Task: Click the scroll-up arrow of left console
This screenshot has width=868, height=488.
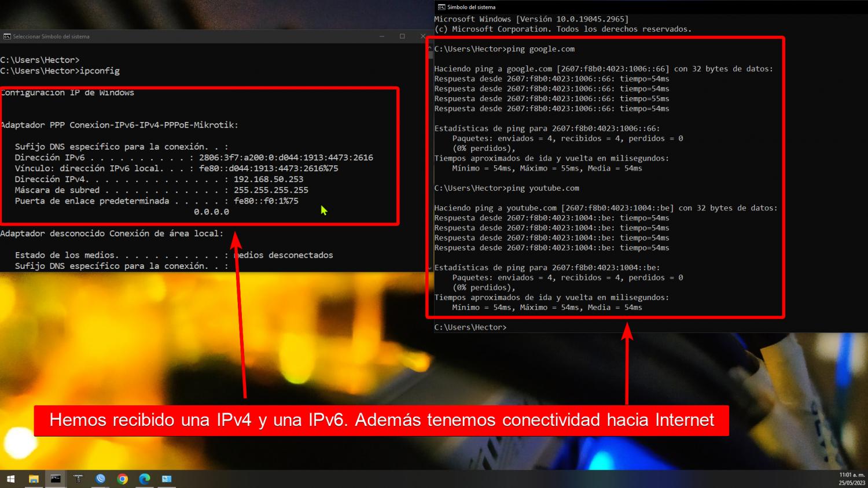Action: coord(430,49)
